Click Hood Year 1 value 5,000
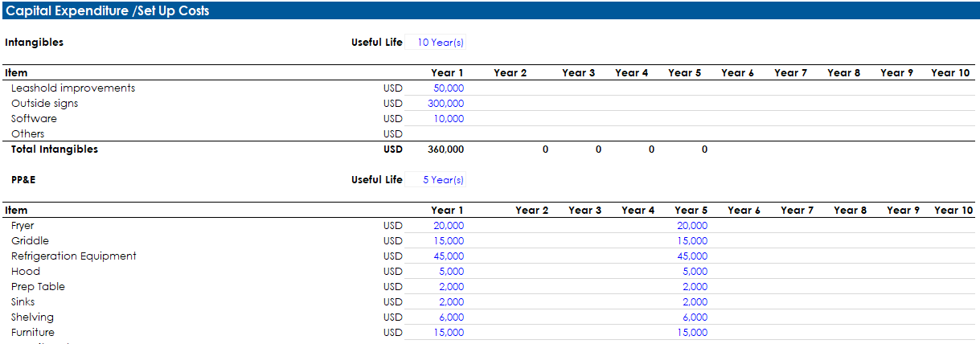 pyautogui.click(x=451, y=272)
